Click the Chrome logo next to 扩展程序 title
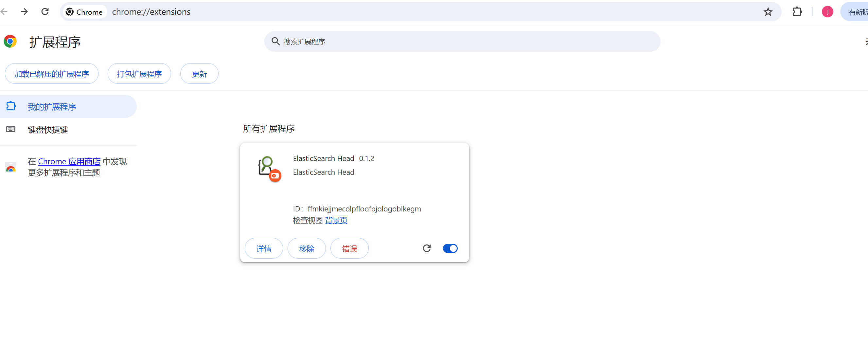The height and width of the screenshot is (343, 868). point(10,41)
